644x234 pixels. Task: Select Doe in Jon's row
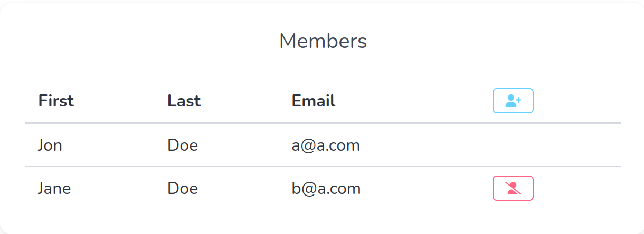pyautogui.click(x=183, y=145)
